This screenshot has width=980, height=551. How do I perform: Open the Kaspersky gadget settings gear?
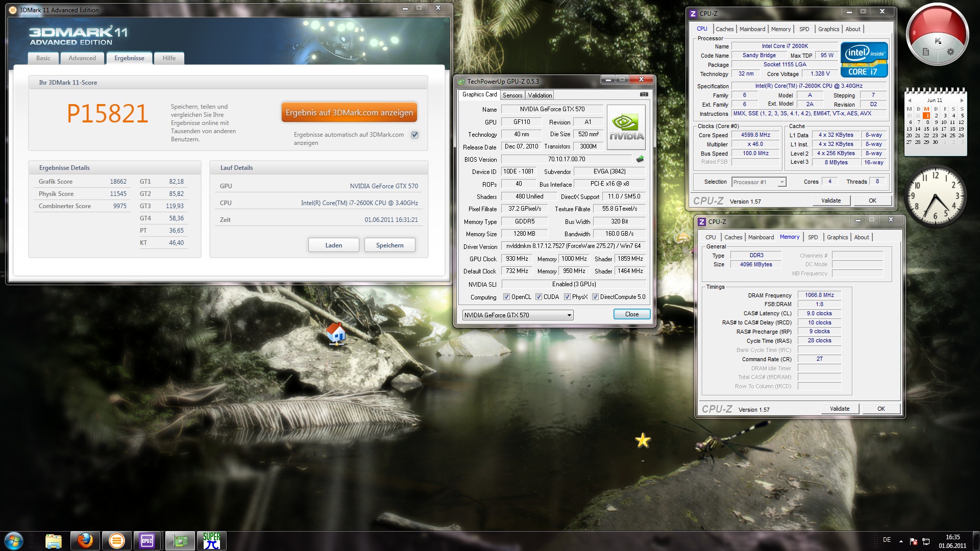[950, 52]
